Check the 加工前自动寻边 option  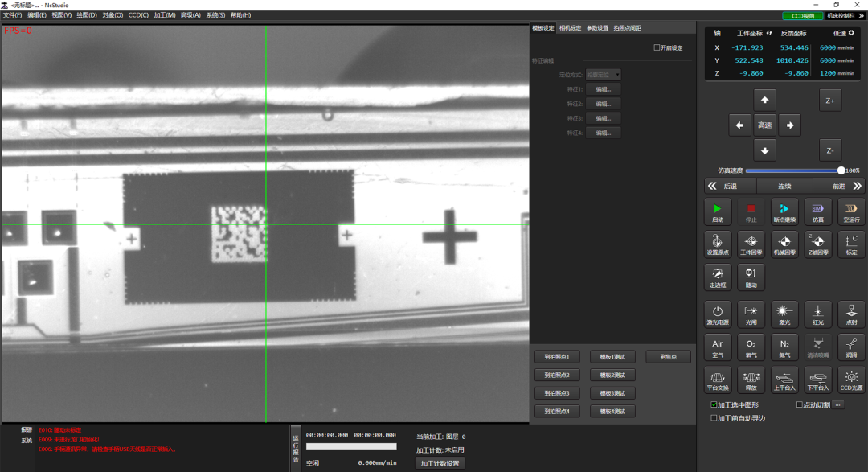tap(714, 418)
